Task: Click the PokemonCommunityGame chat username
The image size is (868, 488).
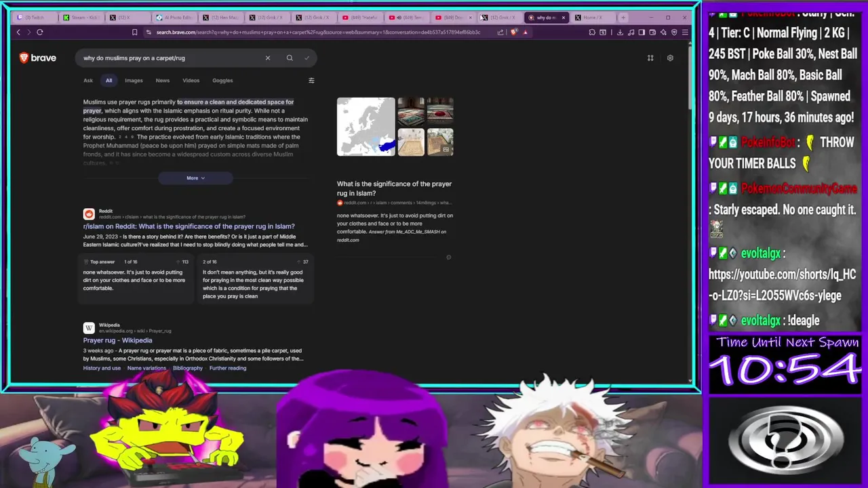Action: 800,188
